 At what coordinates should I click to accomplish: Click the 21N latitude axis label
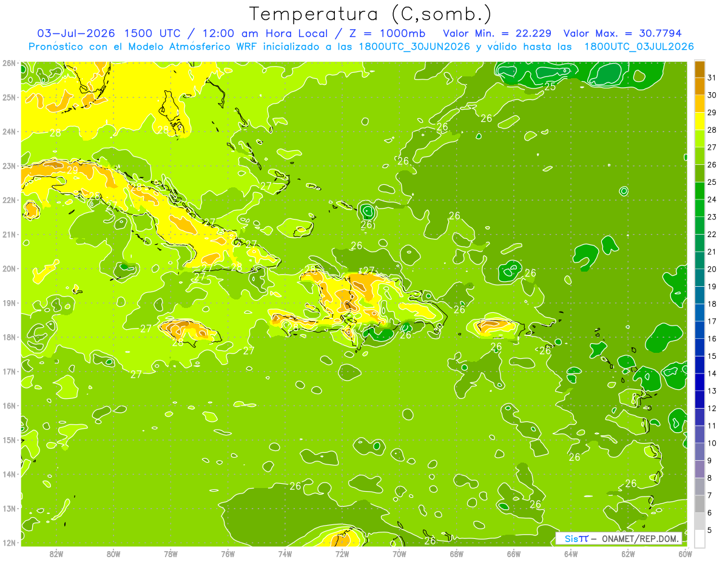9,234
